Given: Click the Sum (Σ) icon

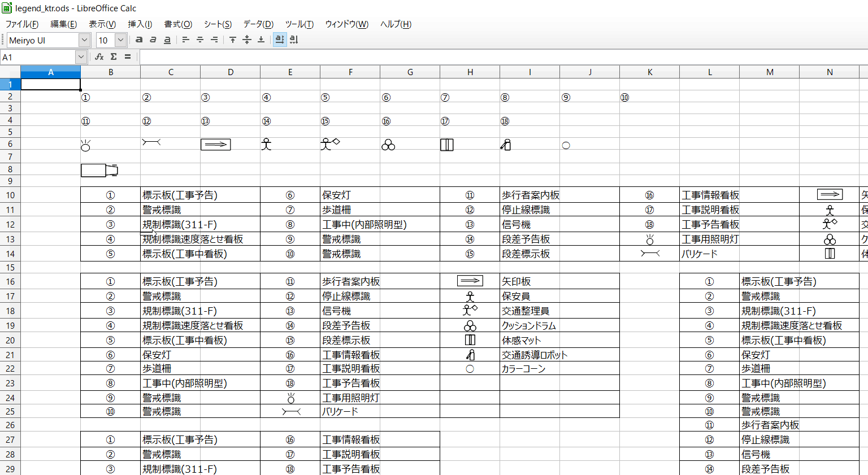Looking at the screenshot, I should 114,56.
